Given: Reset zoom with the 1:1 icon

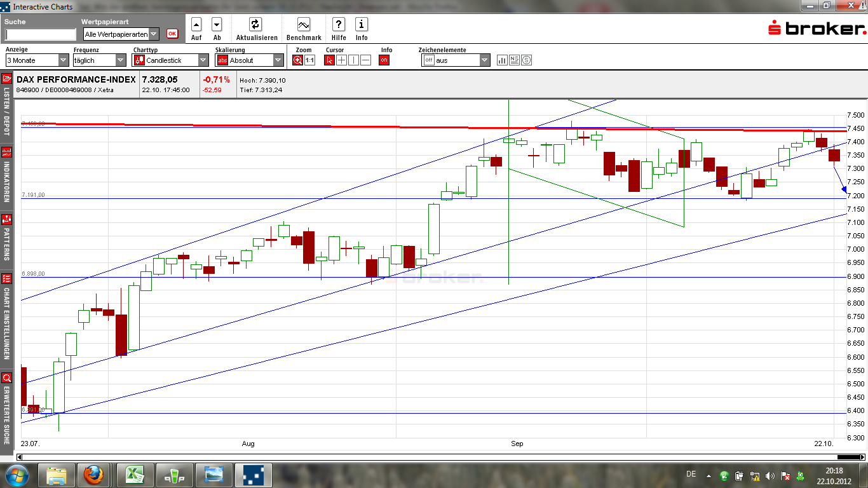Looking at the screenshot, I should pyautogui.click(x=309, y=60).
